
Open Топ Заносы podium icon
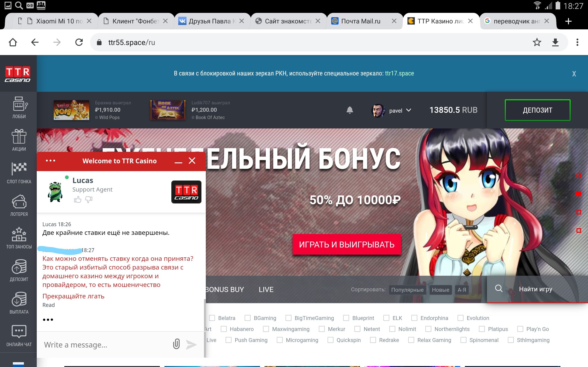(19, 234)
